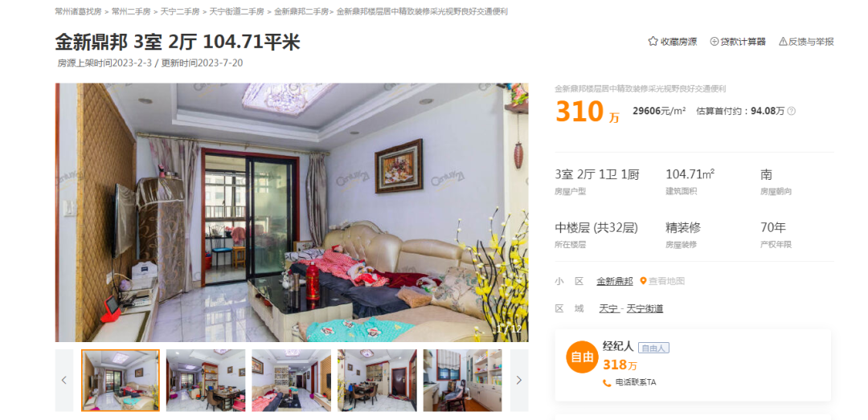Click the orange map pin icon
The image size is (868, 420).
[x=643, y=281]
